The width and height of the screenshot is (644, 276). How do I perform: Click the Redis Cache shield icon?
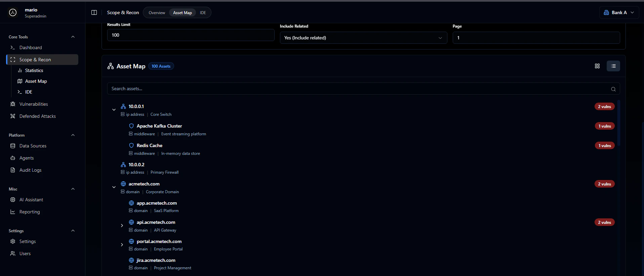tap(131, 145)
